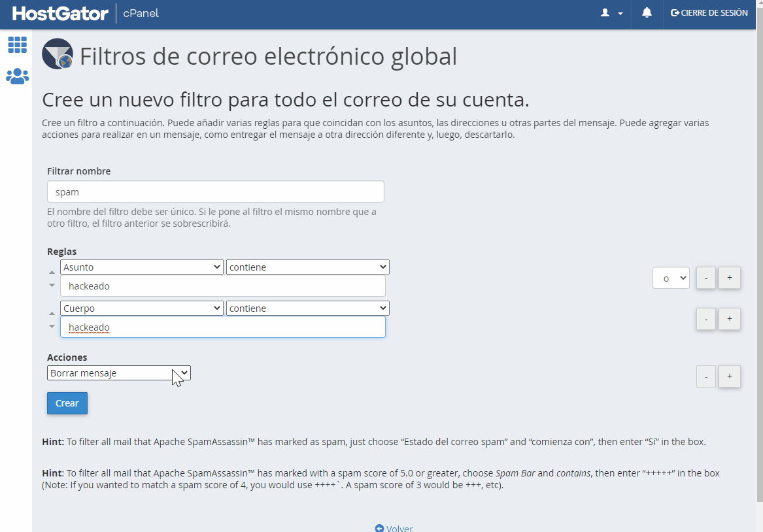Open the 'o' logical operator dropdown
The width and height of the screenshot is (763, 532).
pyautogui.click(x=671, y=278)
